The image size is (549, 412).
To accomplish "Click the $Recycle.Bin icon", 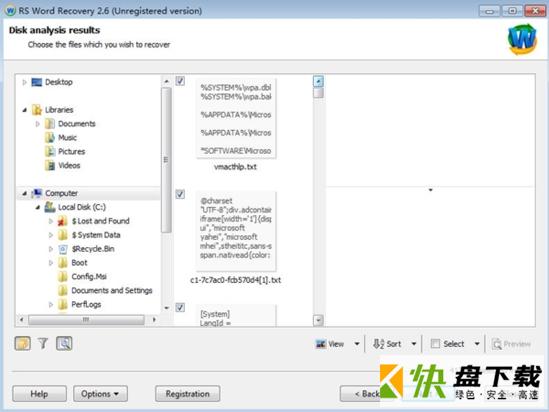I will coord(63,249).
